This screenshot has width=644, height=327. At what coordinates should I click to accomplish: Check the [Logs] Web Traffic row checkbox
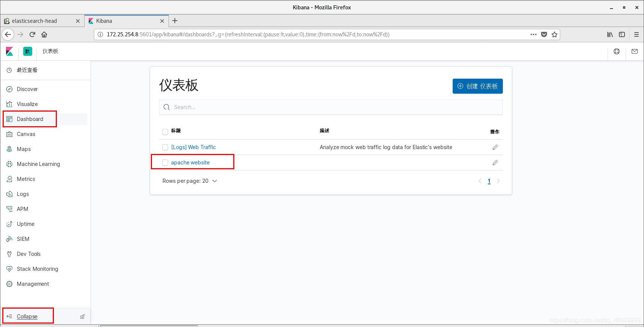pos(165,147)
